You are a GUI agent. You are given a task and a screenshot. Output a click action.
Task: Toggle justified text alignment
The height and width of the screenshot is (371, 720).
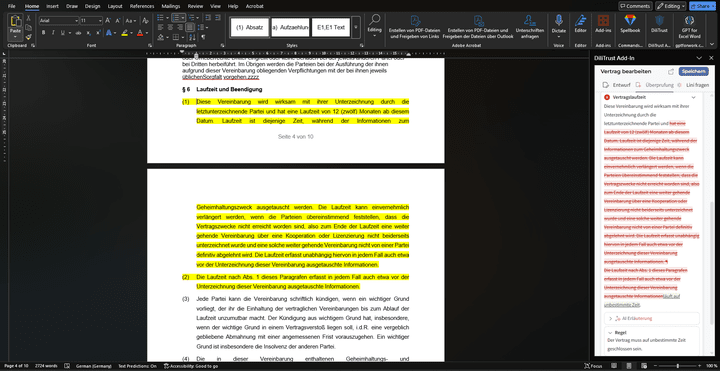pyautogui.click(x=189, y=28)
